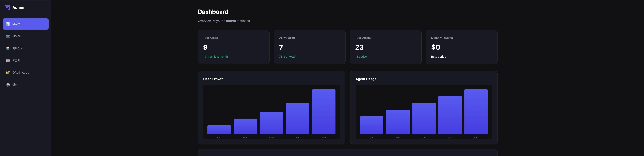Image resolution: width=644 pixels, height=156 pixels.
Task: Click the Total Agents stat card
Action: click(385, 47)
